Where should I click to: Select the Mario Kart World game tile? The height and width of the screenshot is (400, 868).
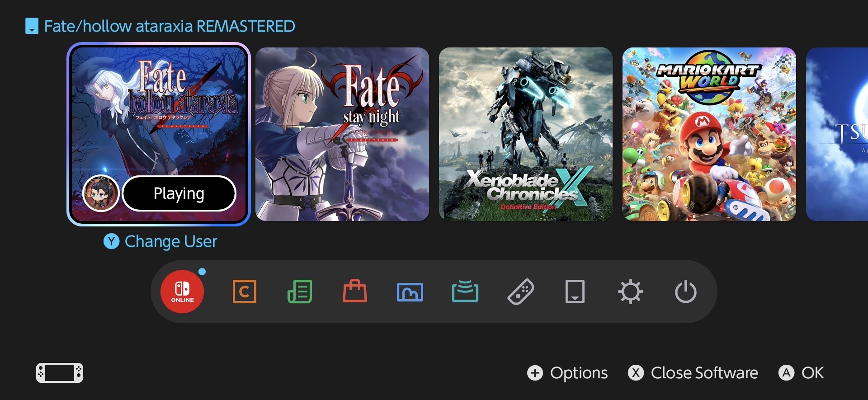[x=709, y=134]
